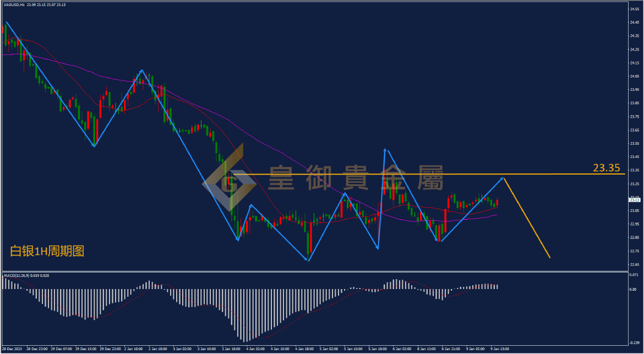Click the blue arrowhead at the tallest spike
The image size is (644, 354).
coord(385,151)
